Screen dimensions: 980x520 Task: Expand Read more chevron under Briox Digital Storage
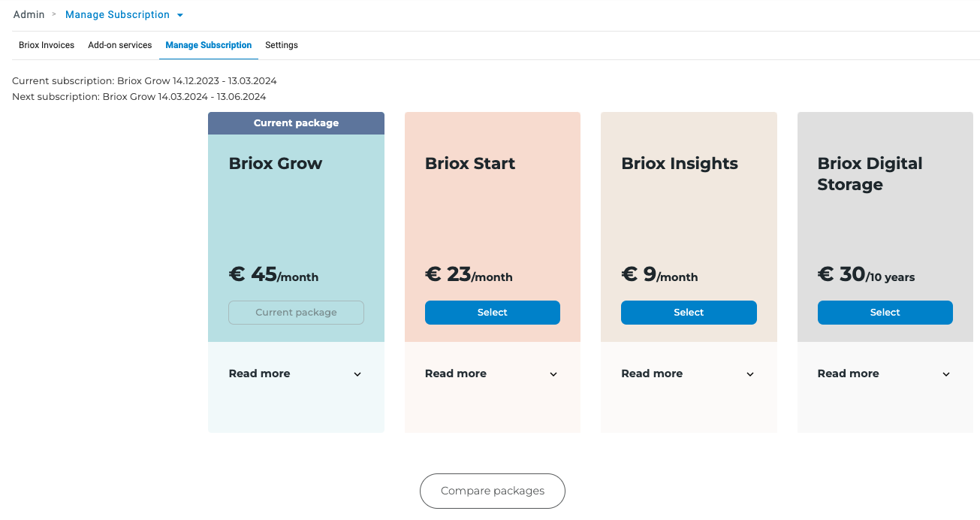946,374
